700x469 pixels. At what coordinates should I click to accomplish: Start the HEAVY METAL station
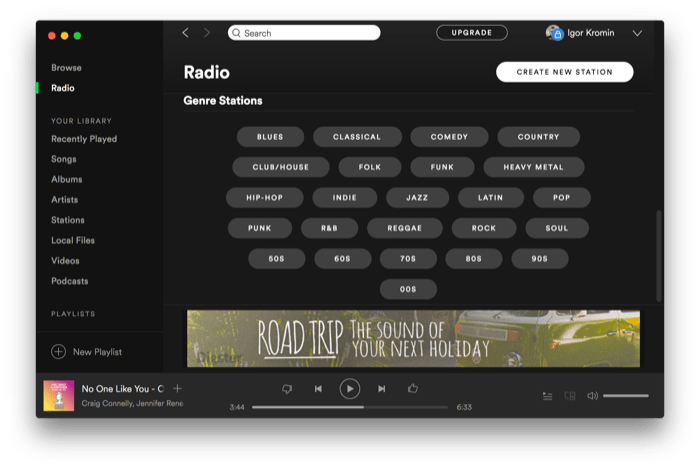coord(533,167)
